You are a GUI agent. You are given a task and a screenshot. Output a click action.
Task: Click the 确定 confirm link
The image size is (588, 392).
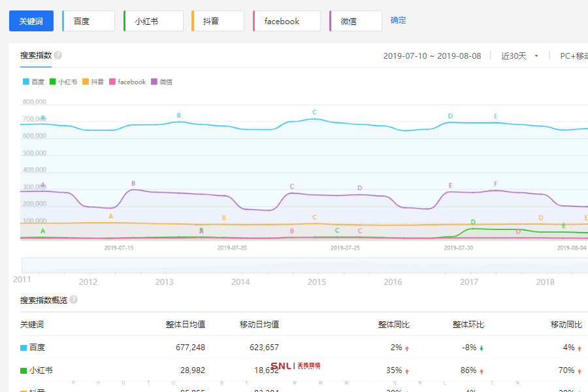398,20
